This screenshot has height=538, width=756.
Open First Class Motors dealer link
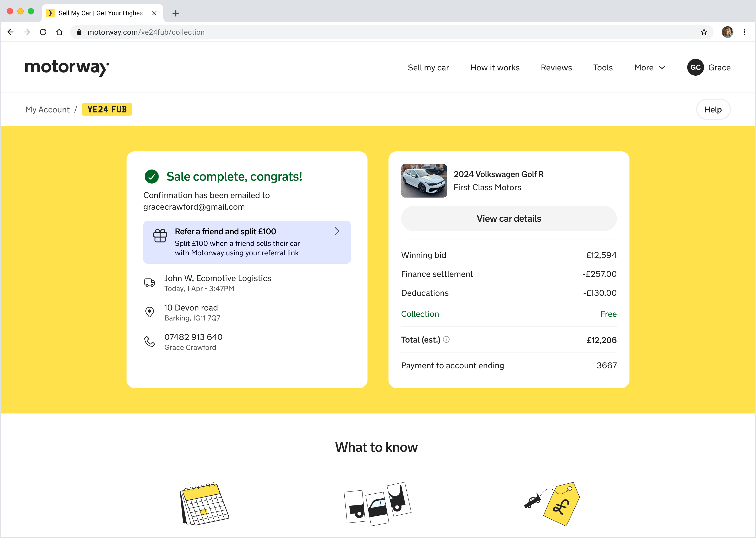[487, 188]
